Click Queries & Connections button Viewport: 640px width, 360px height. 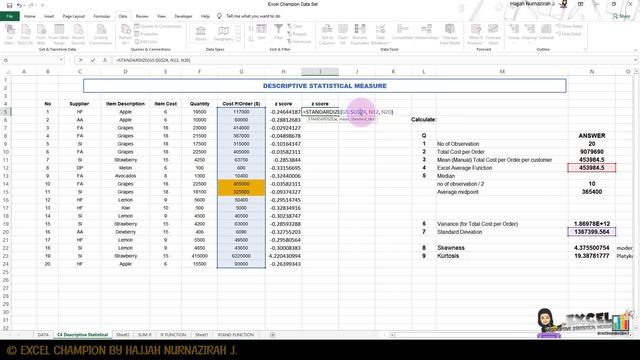pos(158,26)
